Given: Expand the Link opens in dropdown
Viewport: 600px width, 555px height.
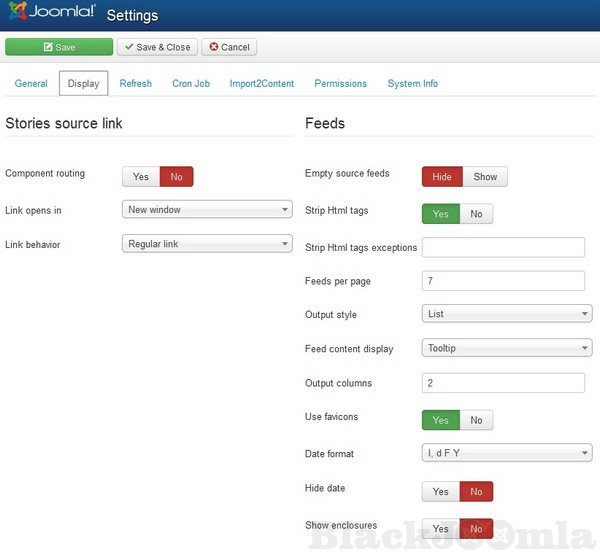Looking at the screenshot, I should click(x=206, y=210).
